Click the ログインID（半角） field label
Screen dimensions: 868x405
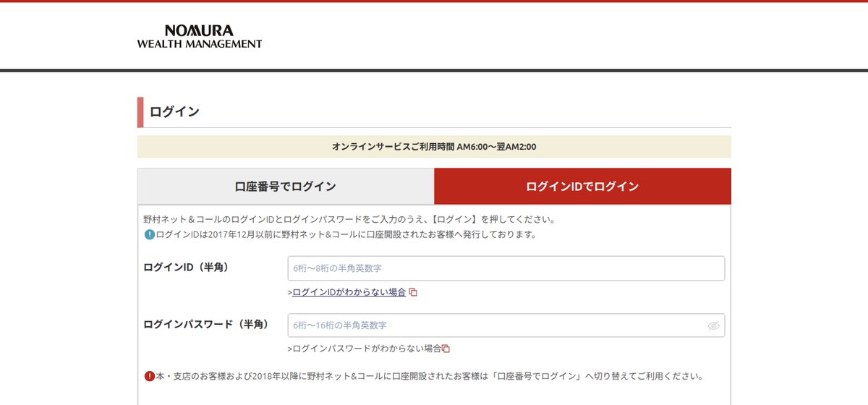pyautogui.click(x=187, y=268)
